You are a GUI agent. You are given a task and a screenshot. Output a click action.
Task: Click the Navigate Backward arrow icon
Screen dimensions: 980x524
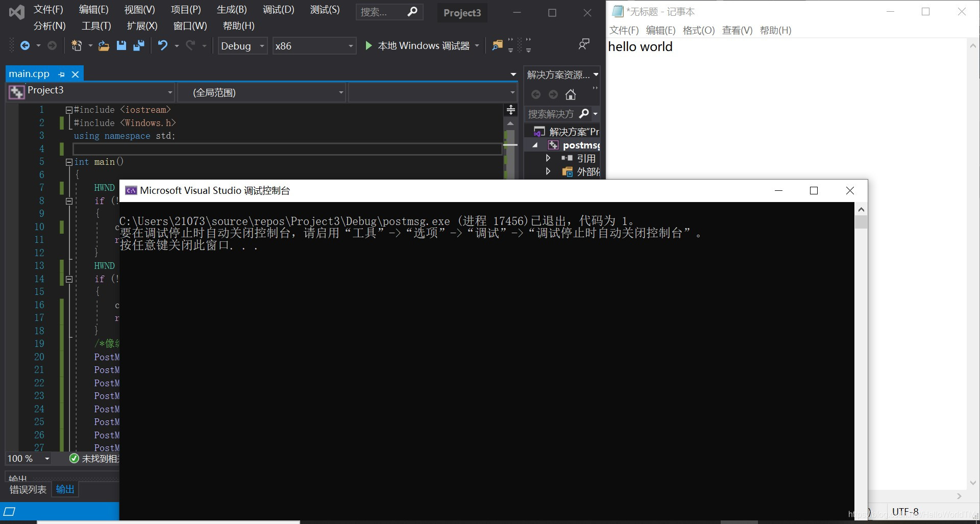[x=24, y=46]
